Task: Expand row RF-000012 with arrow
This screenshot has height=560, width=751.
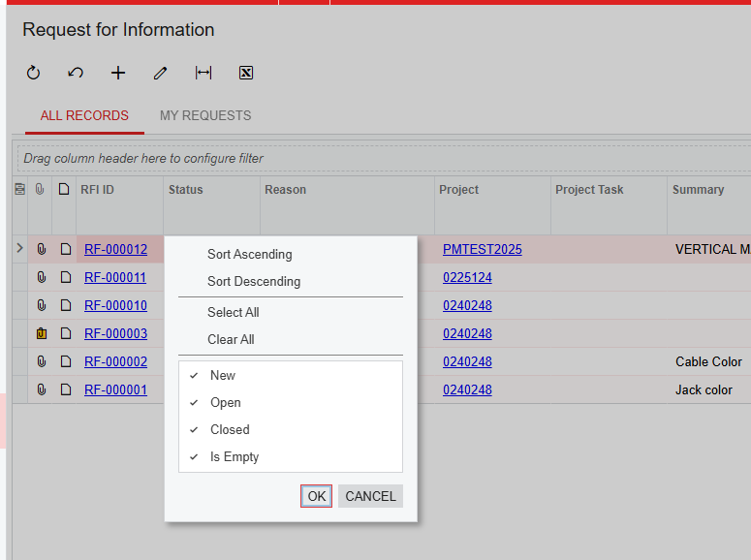Action: [19, 249]
